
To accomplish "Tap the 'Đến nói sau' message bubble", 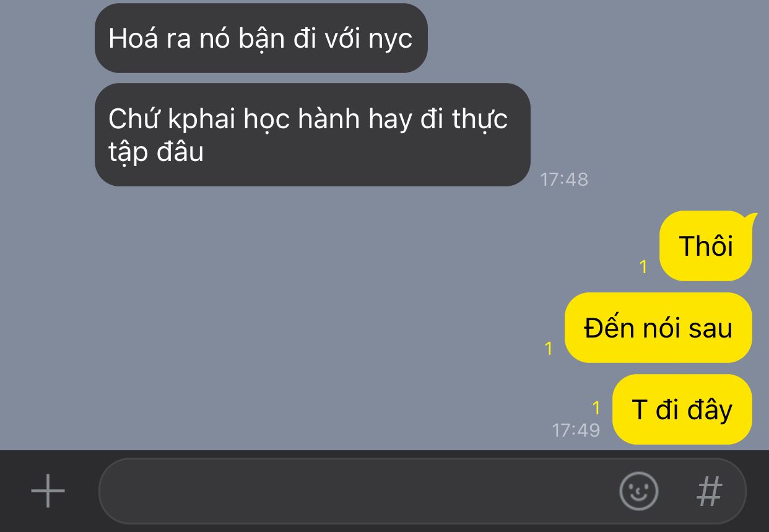I will [658, 328].
